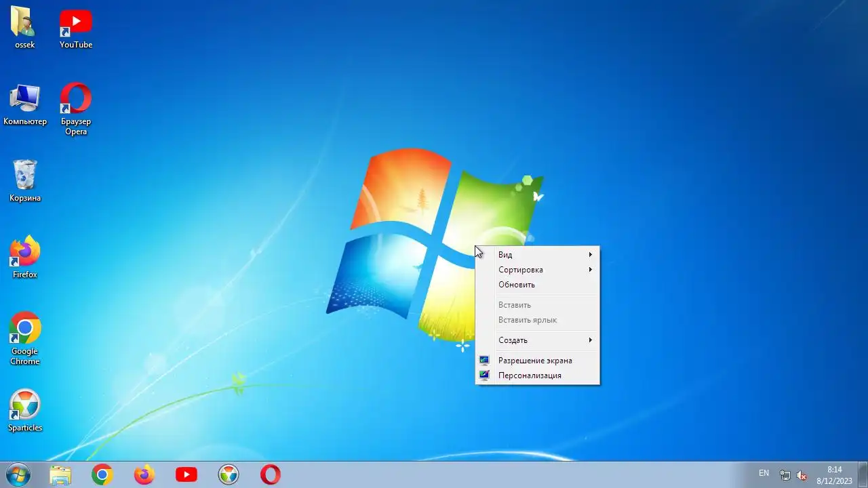
Task: Select the Браузер Opera desktop shortcut
Action: [76, 109]
